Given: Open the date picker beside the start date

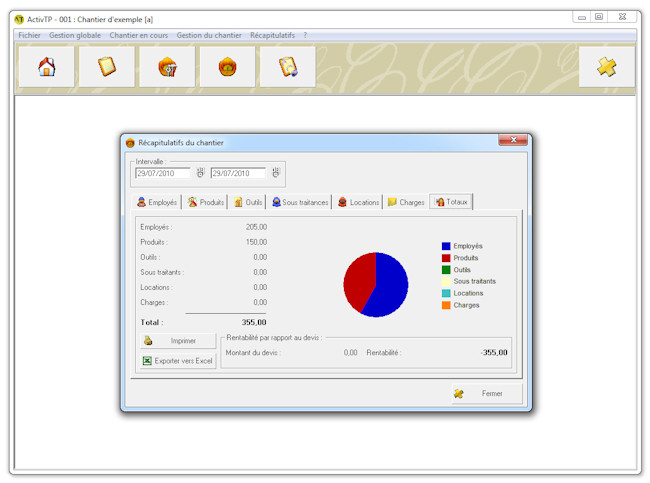Looking at the screenshot, I should pyautogui.click(x=200, y=173).
